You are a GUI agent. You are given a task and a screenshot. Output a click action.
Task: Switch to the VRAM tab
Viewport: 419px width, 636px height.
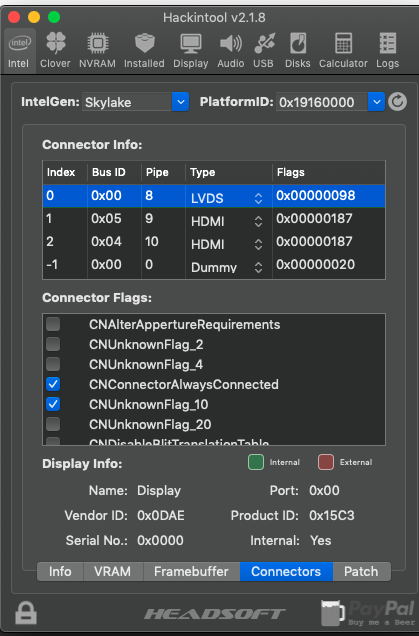pyautogui.click(x=113, y=572)
